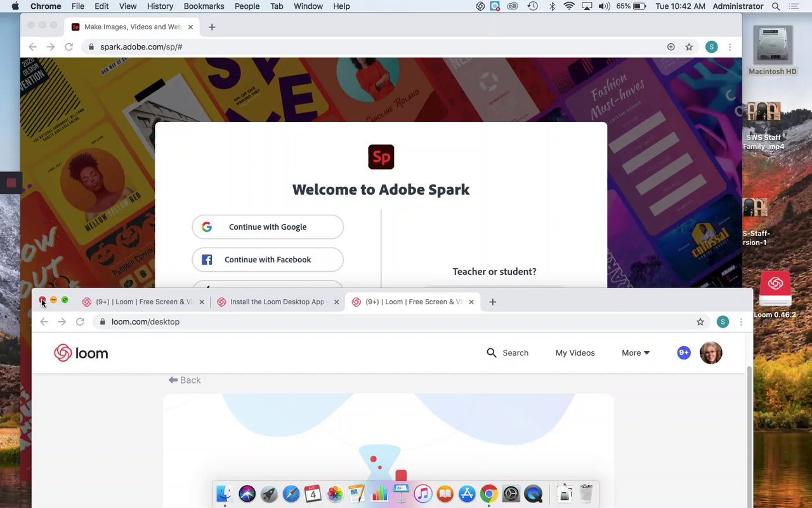Open Keynote from the dock
Screen dimensions: 812x508
401,493
